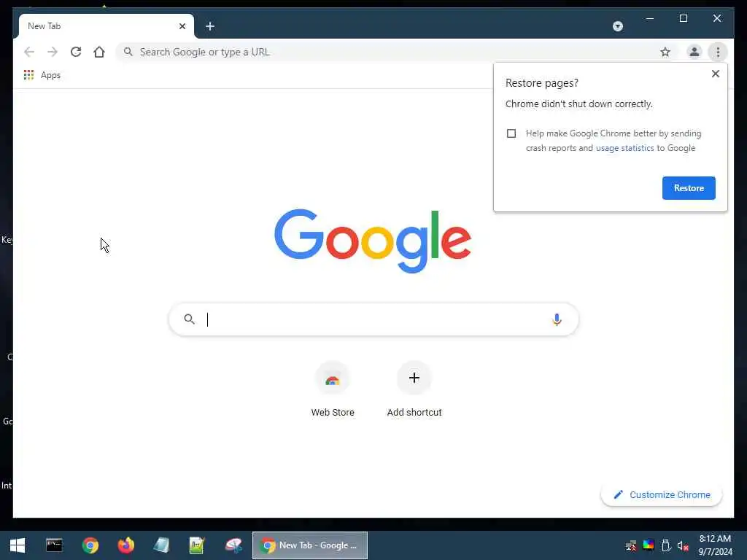This screenshot has width=747, height=560.
Task: Select the New Tab tab
Action: tap(106, 26)
